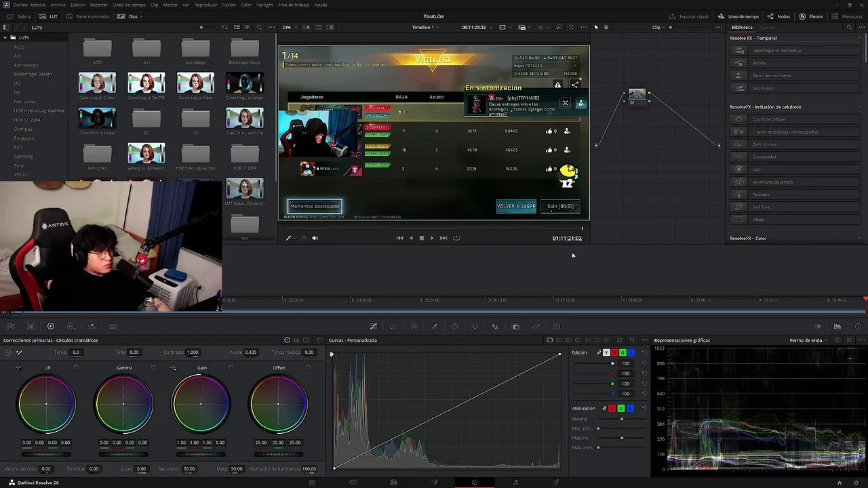Open the Clip node mode dropdown
The image size is (868, 488).
point(658,27)
